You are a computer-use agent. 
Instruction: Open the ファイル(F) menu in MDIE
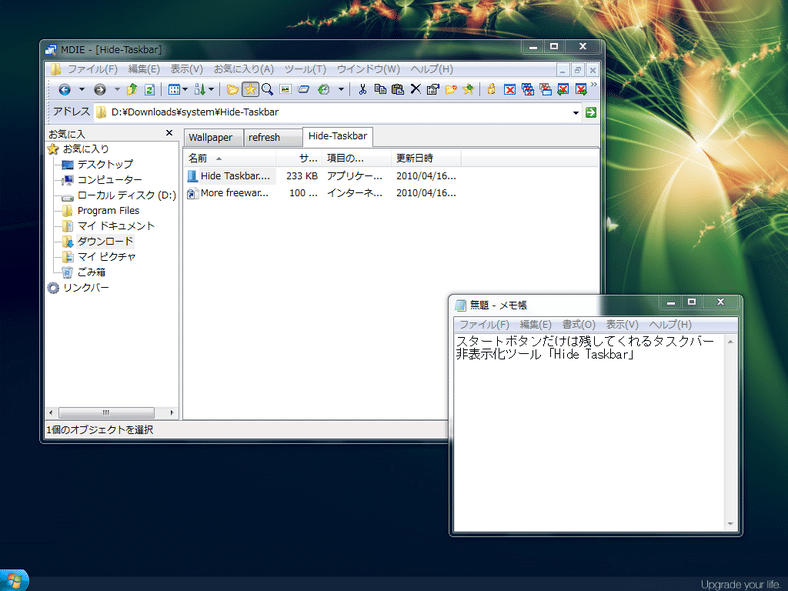coord(92,69)
